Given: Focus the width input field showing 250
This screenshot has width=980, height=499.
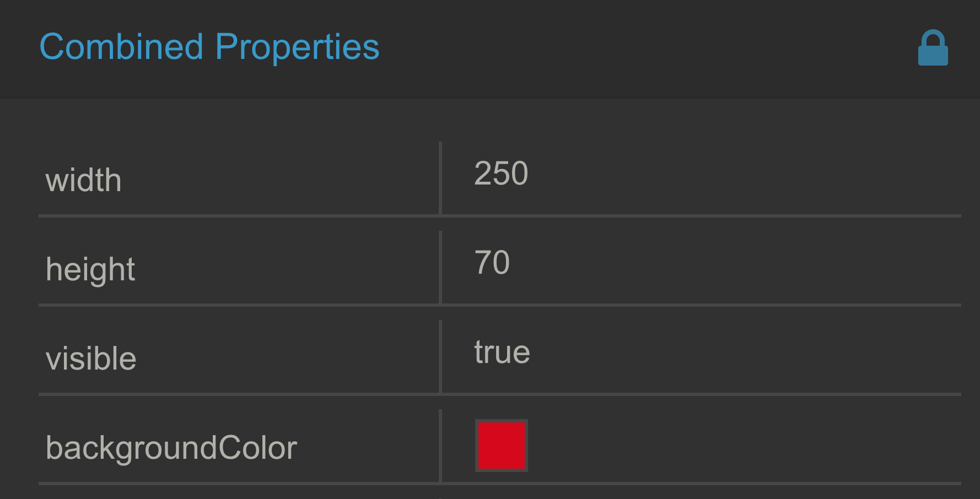Looking at the screenshot, I should tap(702, 178).
